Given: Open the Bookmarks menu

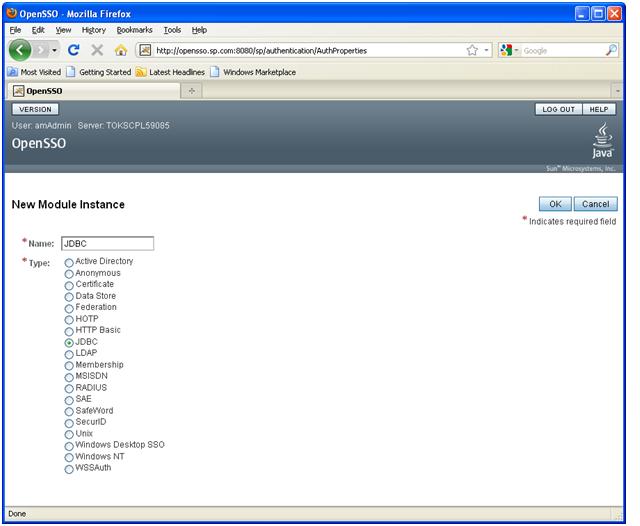Looking at the screenshot, I should [134, 30].
